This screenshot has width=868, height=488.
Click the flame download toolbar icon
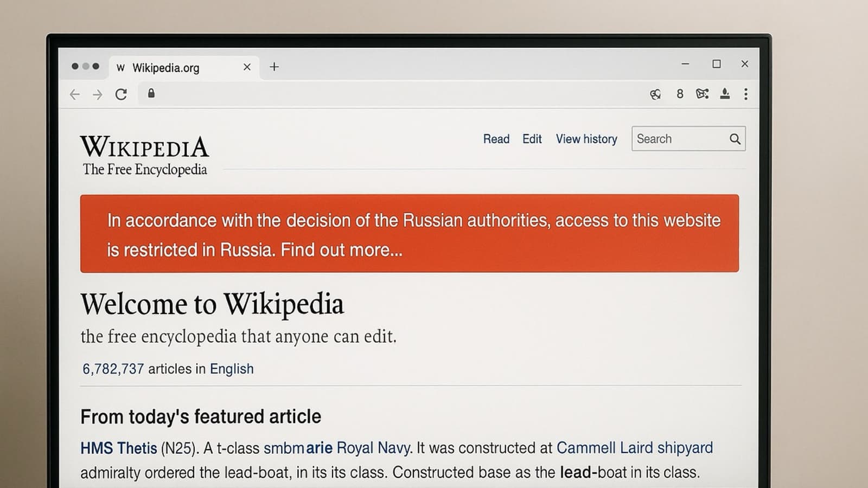(725, 94)
